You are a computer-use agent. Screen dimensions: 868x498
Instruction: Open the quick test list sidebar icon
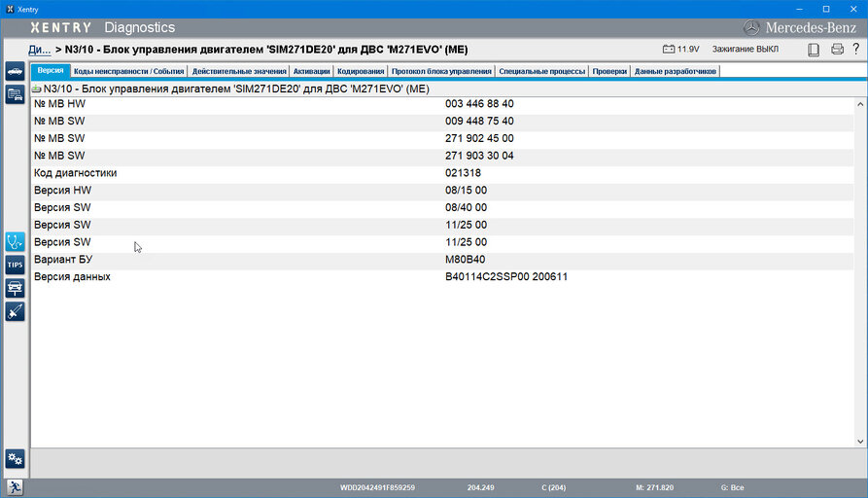tap(15, 94)
